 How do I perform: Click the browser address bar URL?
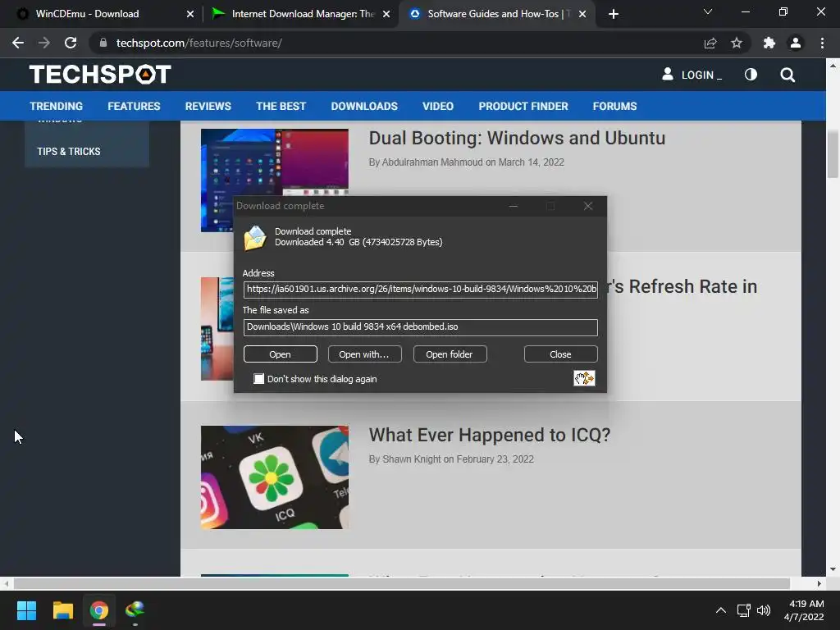199,43
